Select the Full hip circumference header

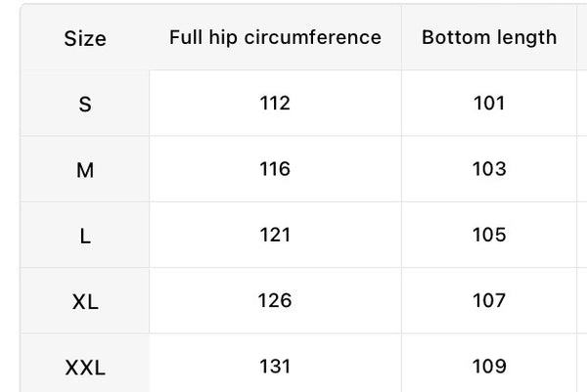275,37
